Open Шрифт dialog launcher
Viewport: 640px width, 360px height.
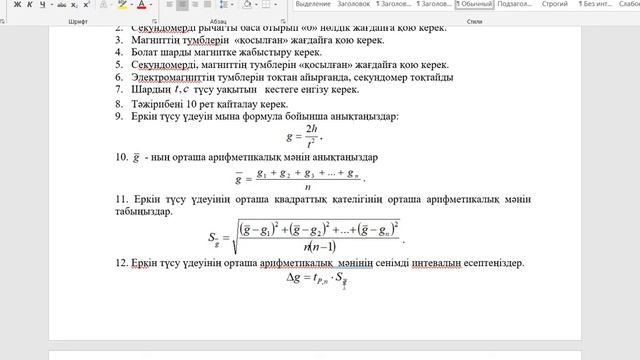(x=154, y=21)
